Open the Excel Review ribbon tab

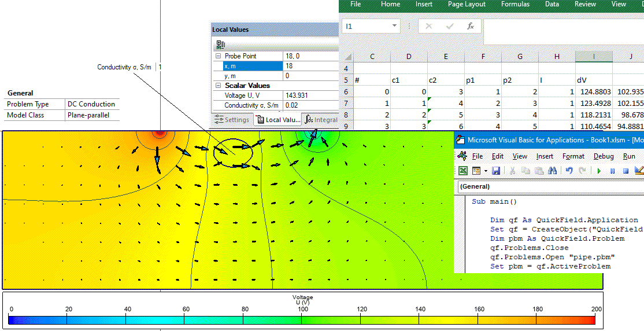(585, 4)
